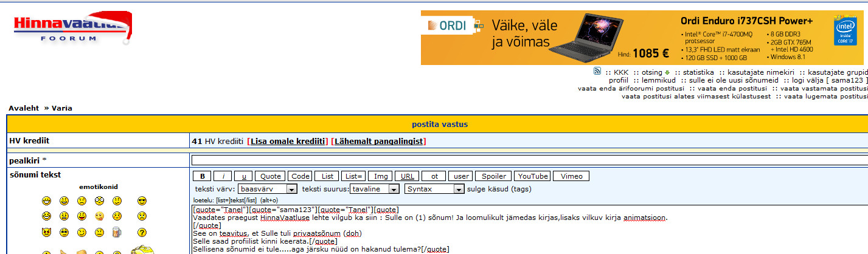Viewport: 868px width, 254px height.
Task: Insert the confused emoticon in first row
Action: pyautogui.click(x=117, y=201)
